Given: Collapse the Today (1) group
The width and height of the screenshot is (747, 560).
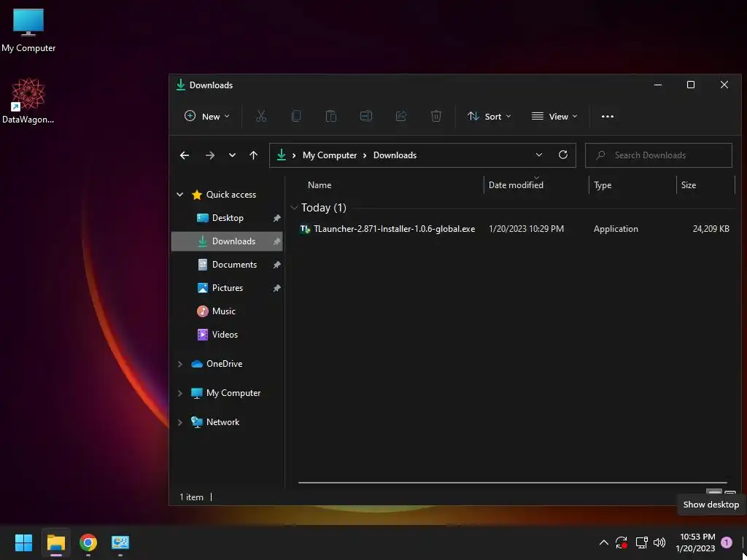Looking at the screenshot, I should pyautogui.click(x=294, y=208).
